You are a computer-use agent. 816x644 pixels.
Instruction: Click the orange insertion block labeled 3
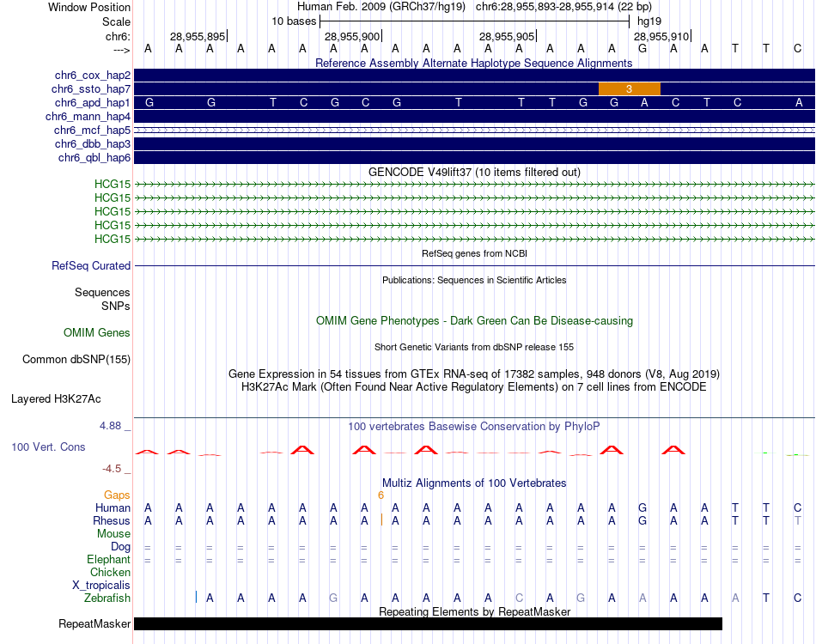[629, 89]
